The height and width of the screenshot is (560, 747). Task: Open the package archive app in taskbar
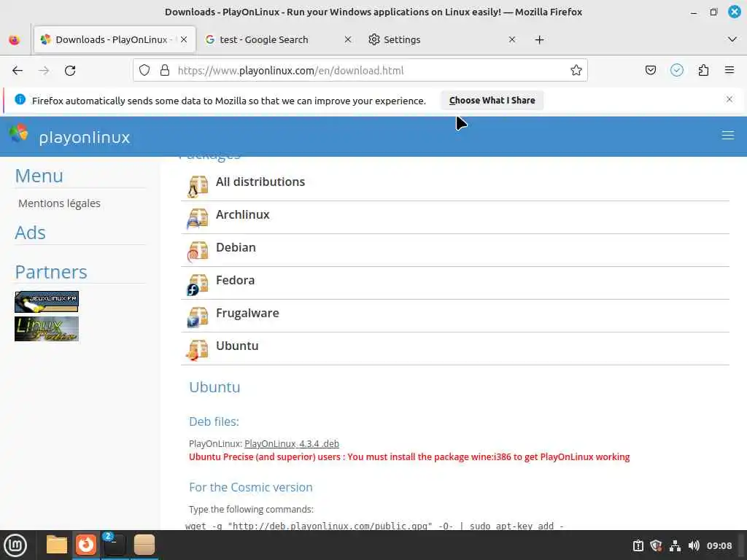[144, 545]
